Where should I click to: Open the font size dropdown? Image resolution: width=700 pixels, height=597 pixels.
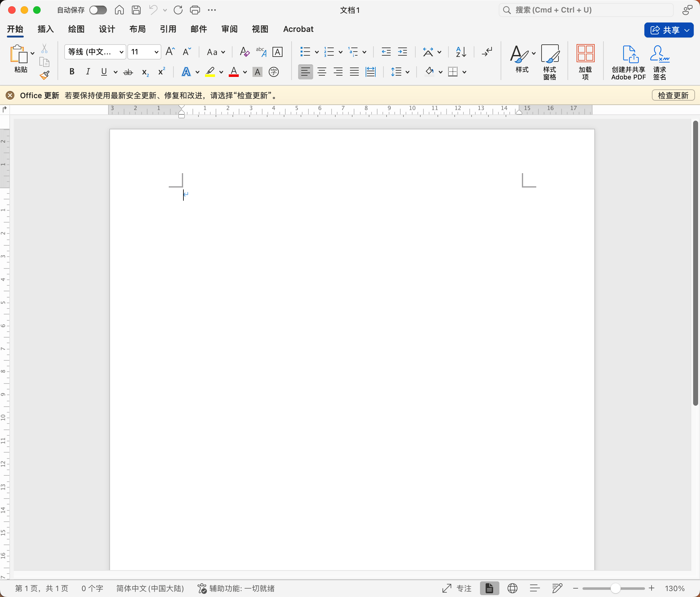[156, 52]
